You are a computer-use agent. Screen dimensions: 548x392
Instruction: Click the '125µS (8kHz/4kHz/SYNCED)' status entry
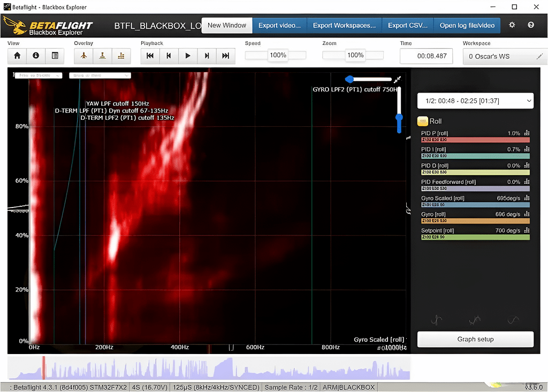[x=216, y=388]
